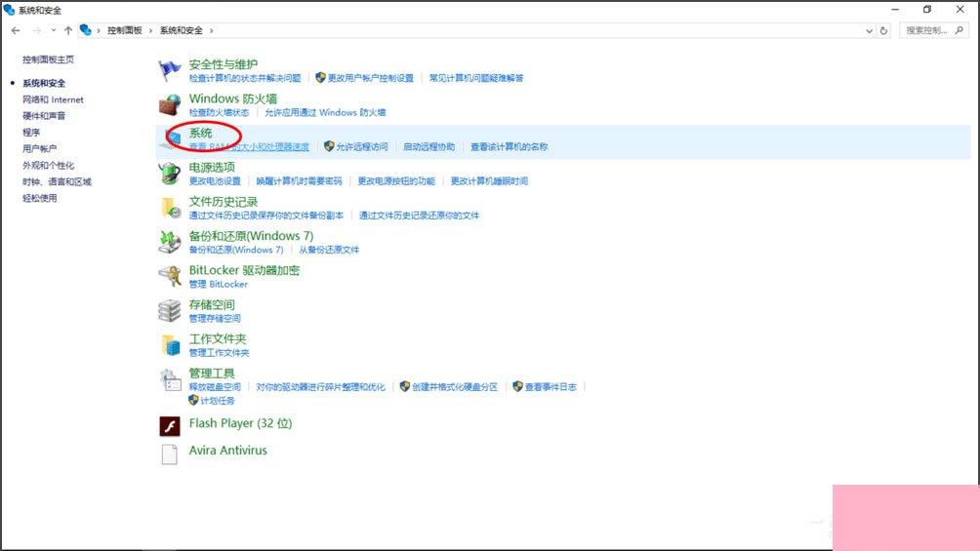Expand address bar history dropdown

869,30
